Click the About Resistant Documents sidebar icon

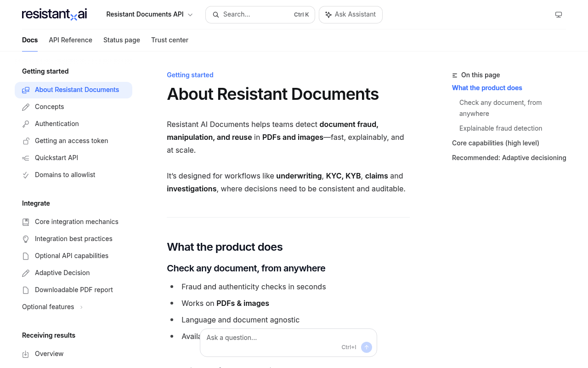[26, 90]
